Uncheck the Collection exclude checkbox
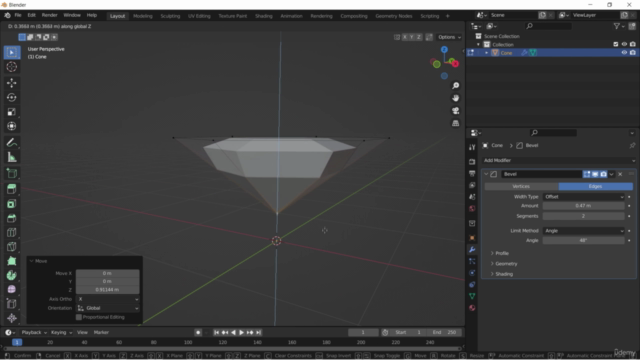The image size is (640, 360). 616,44
